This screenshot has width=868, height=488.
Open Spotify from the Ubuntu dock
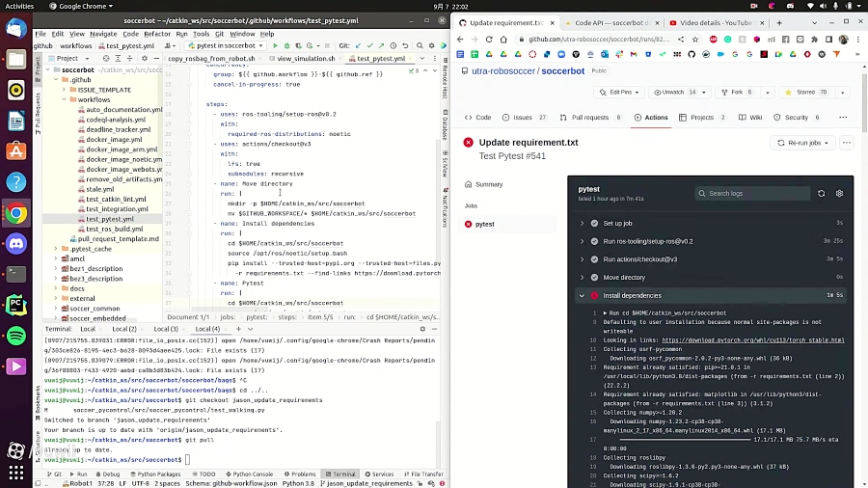click(15, 336)
